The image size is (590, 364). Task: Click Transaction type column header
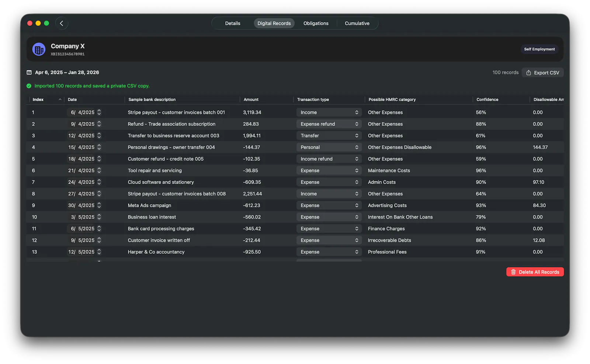[313, 100]
